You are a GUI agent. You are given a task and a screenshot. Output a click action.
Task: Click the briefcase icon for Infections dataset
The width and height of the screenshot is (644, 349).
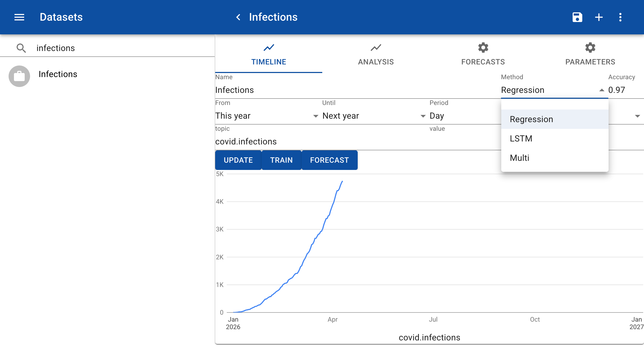[19, 76]
